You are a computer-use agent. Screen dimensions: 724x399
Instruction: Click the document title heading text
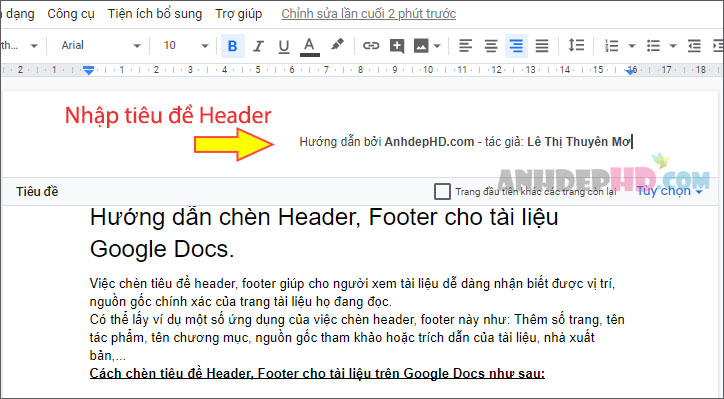(324, 233)
